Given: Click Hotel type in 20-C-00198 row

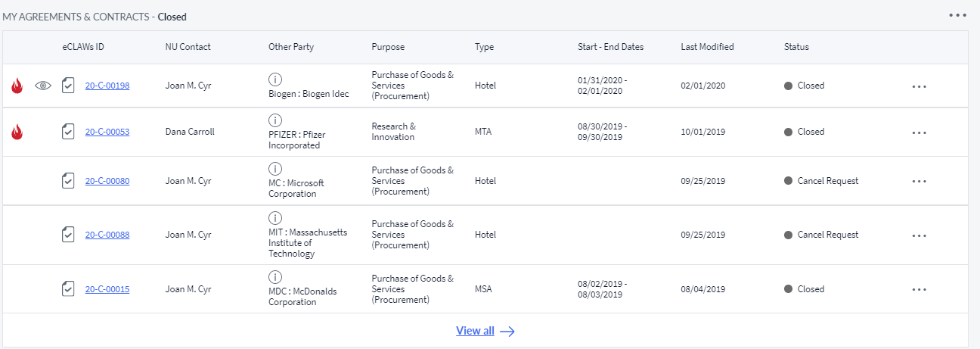Looking at the screenshot, I should point(485,86).
